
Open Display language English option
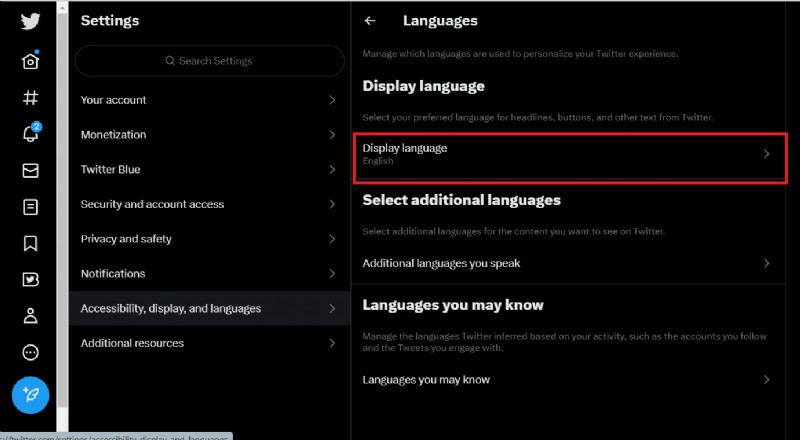570,154
